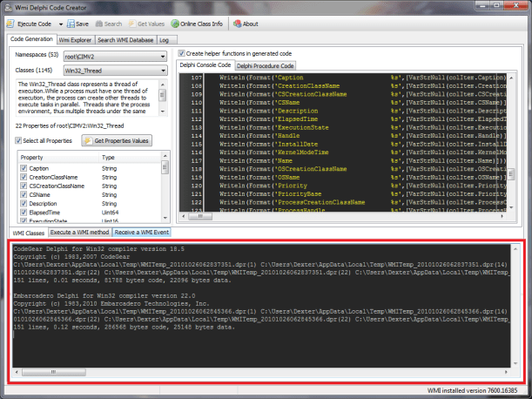Image resolution: width=532 pixels, height=399 pixels.
Task: Switch to Receive a WMI Event tab
Action: [x=142, y=233]
